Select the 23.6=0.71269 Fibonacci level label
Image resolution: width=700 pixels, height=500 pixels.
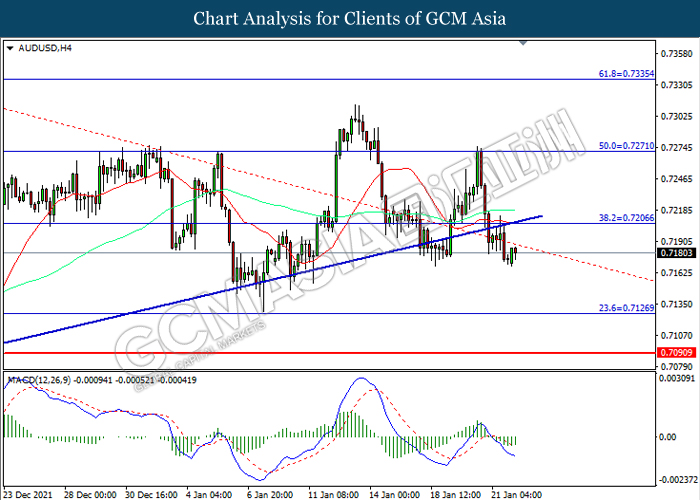pyautogui.click(x=626, y=308)
